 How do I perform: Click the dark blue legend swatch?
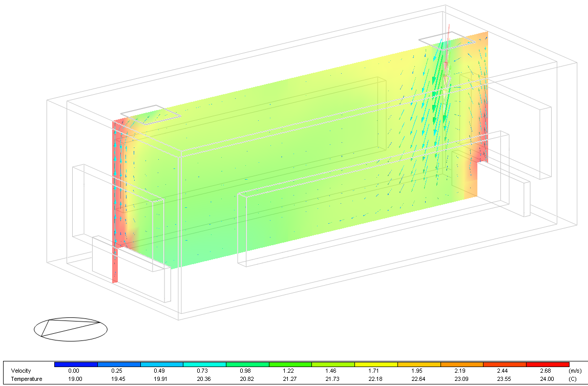coord(76,364)
